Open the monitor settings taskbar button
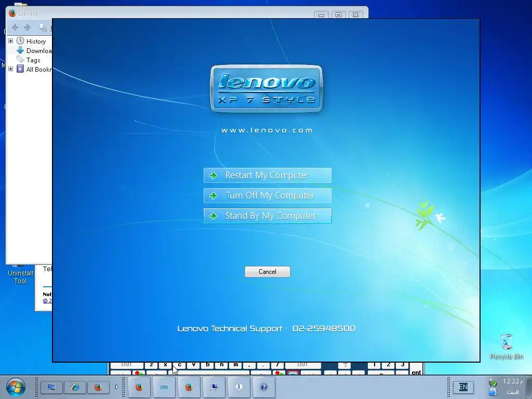The image size is (532, 399). click(x=214, y=387)
